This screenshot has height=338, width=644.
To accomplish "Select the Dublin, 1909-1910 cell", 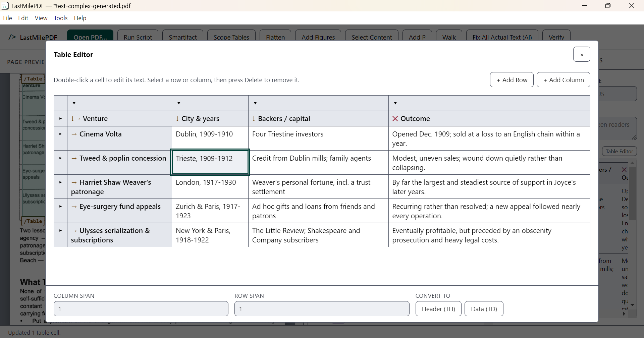I will coord(210,138).
